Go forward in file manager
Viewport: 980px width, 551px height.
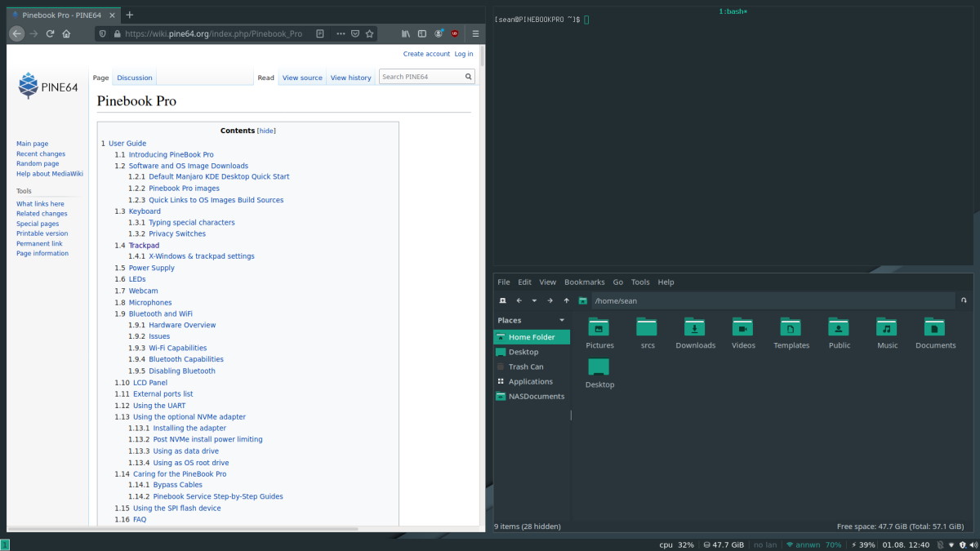coord(550,300)
